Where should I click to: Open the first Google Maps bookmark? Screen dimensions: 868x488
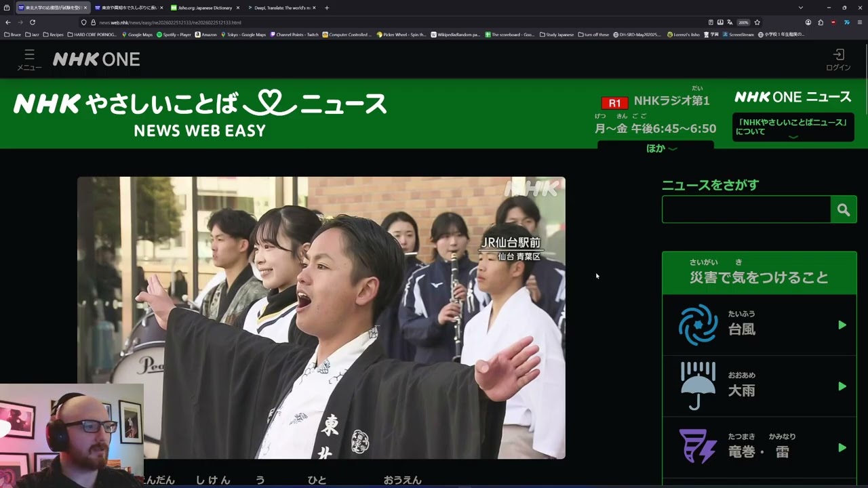point(137,35)
